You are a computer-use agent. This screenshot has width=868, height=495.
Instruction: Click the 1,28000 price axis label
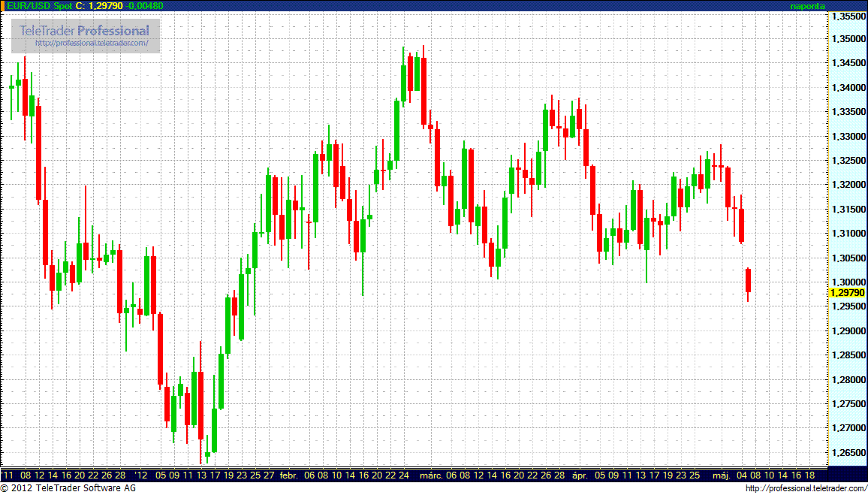click(847, 380)
